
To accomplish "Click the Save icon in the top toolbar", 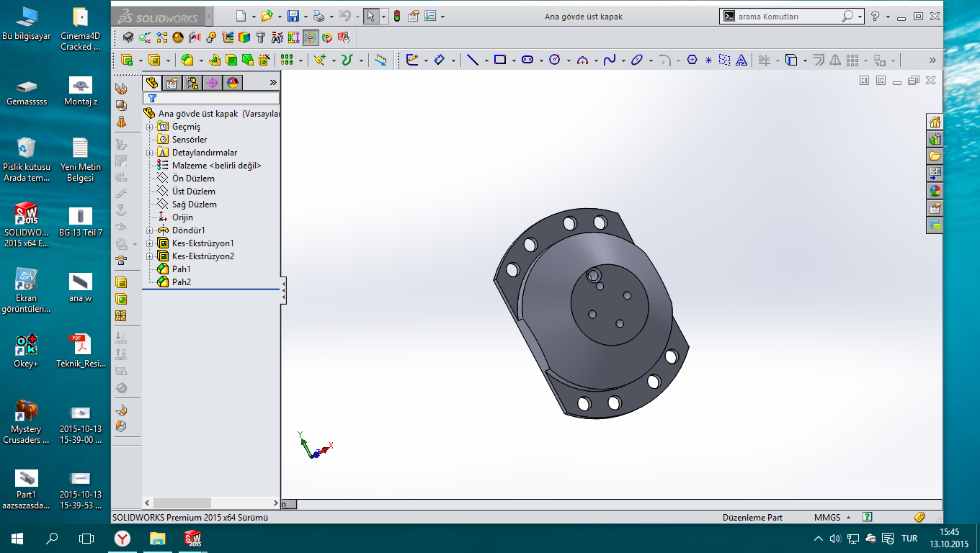I will pos(293,16).
